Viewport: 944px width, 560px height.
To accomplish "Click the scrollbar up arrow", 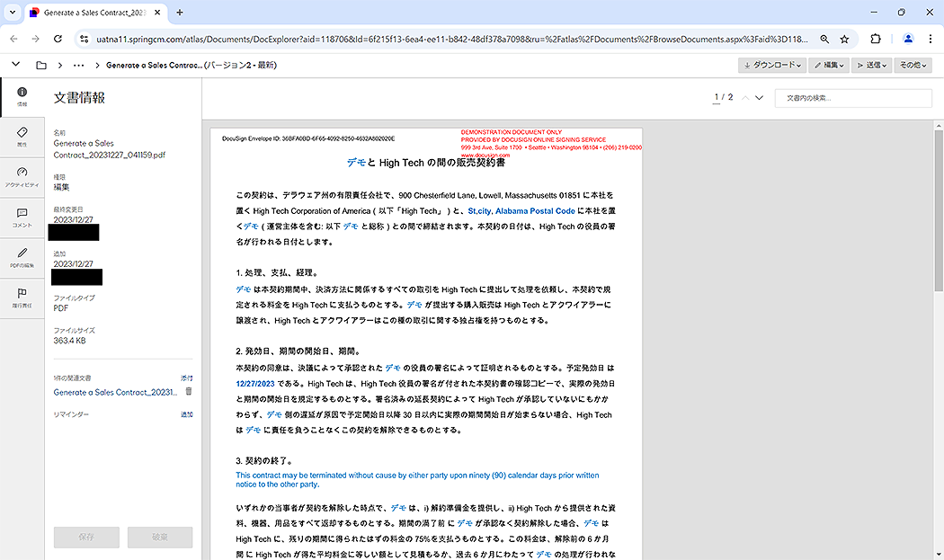I will [939, 125].
